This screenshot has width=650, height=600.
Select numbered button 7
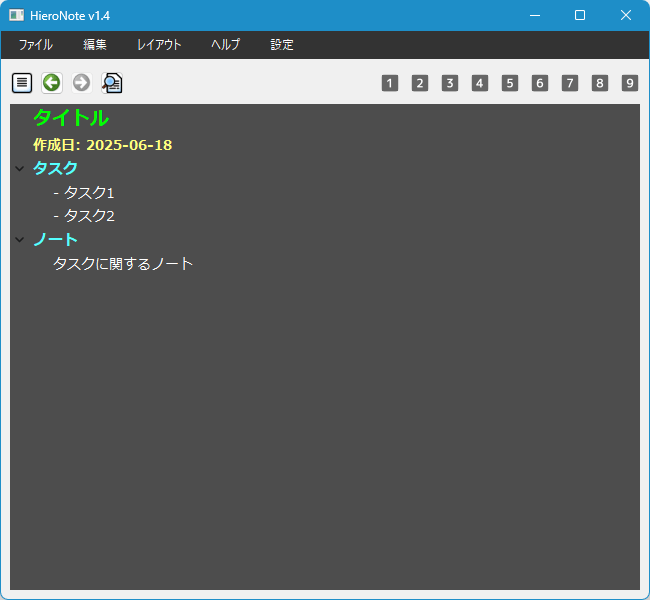570,83
